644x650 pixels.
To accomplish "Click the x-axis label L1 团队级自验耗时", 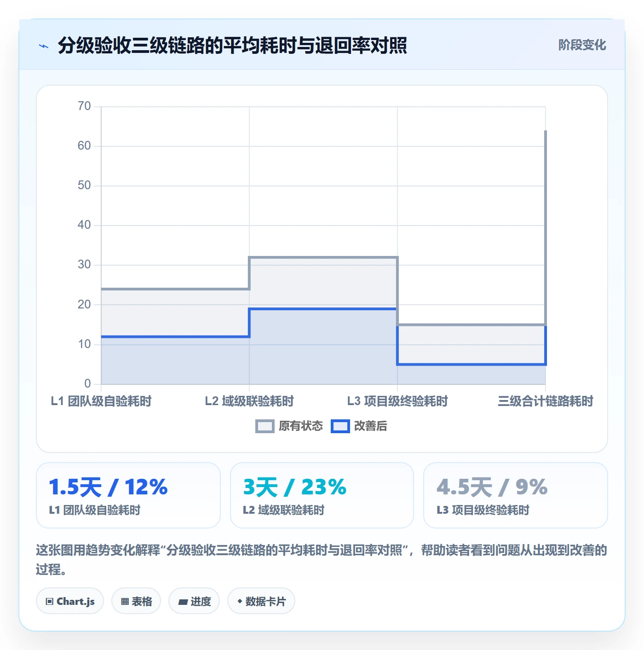I will click(101, 401).
